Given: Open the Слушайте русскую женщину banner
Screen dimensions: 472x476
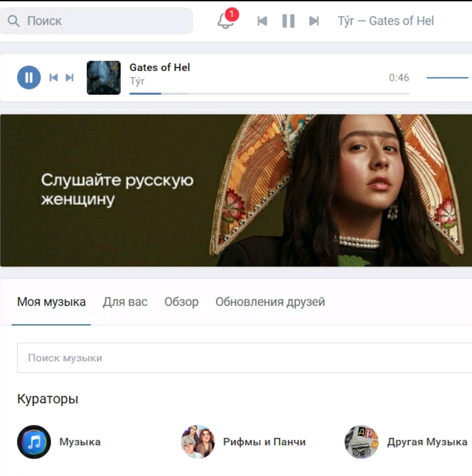Looking at the screenshot, I should (236, 190).
